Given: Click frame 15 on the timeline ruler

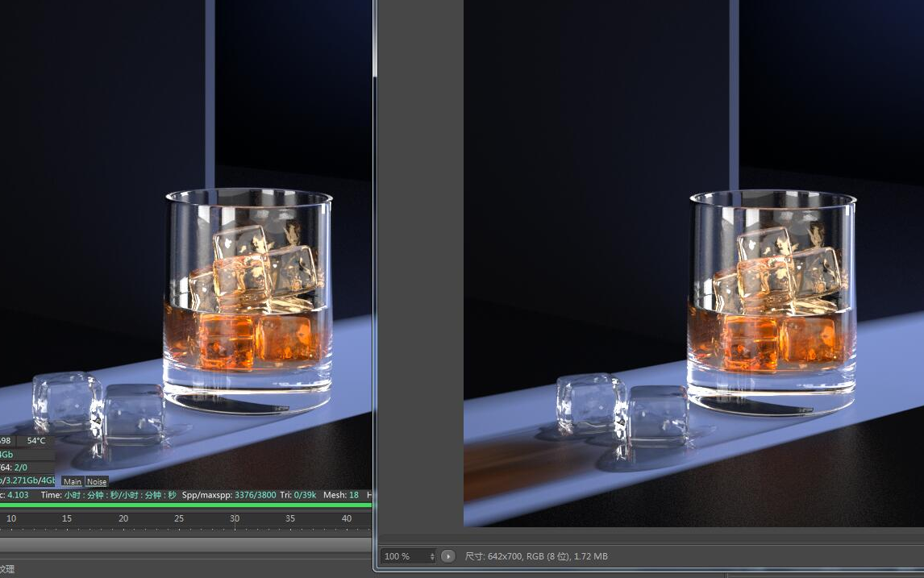Looking at the screenshot, I should [x=66, y=518].
